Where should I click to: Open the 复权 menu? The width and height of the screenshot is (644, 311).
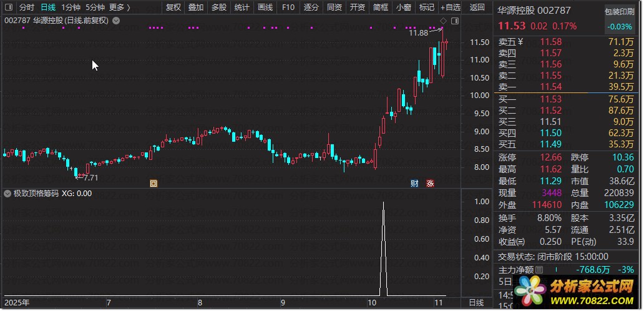(173, 7)
